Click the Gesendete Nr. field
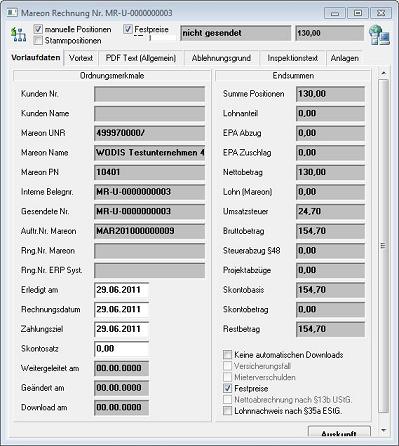Image resolution: width=399 pixels, height=446 pixels. tap(149, 212)
